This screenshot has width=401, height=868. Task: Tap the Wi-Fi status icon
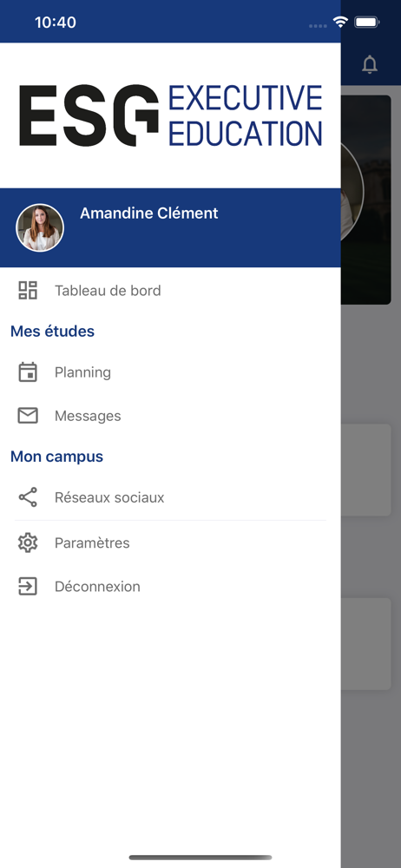340,23
